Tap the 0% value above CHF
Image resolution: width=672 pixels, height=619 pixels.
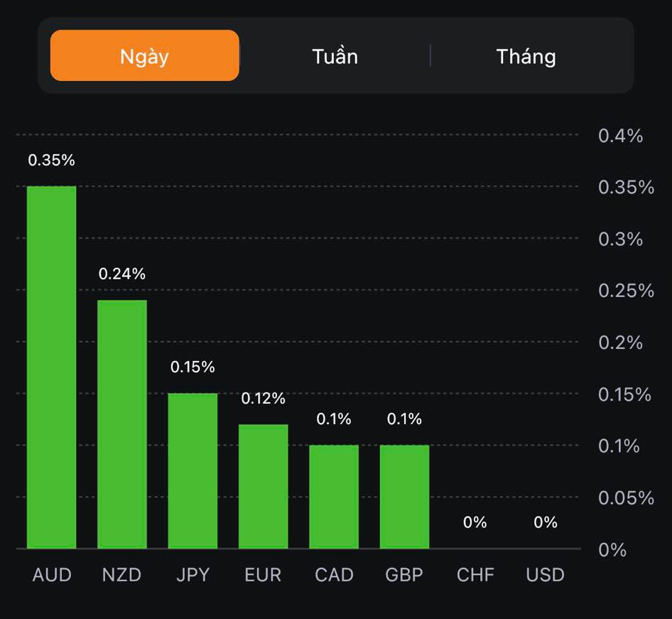tap(475, 522)
